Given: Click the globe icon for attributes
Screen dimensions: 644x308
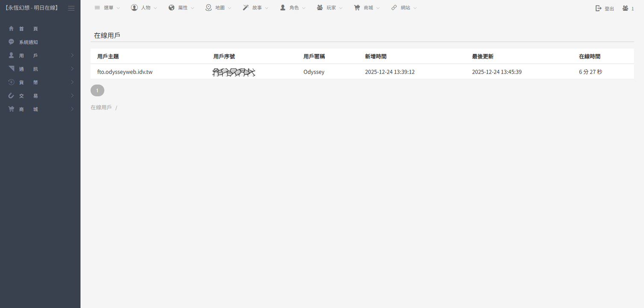Looking at the screenshot, I should pyautogui.click(x=171, y=8).
